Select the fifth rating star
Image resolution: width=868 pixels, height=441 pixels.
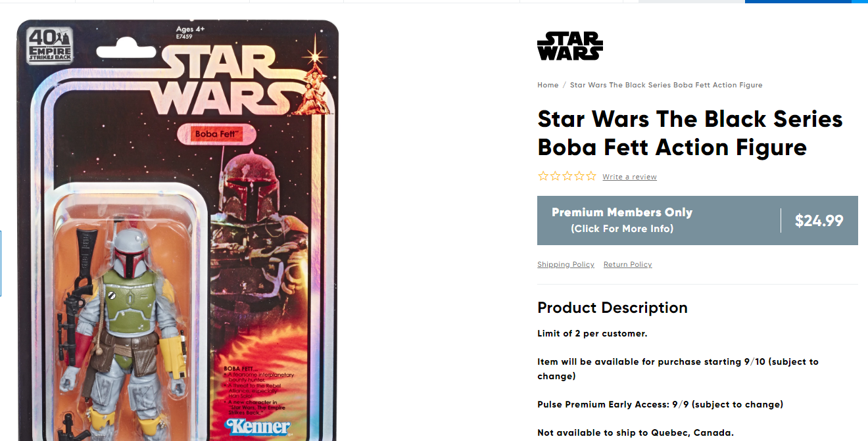point(591,176)
